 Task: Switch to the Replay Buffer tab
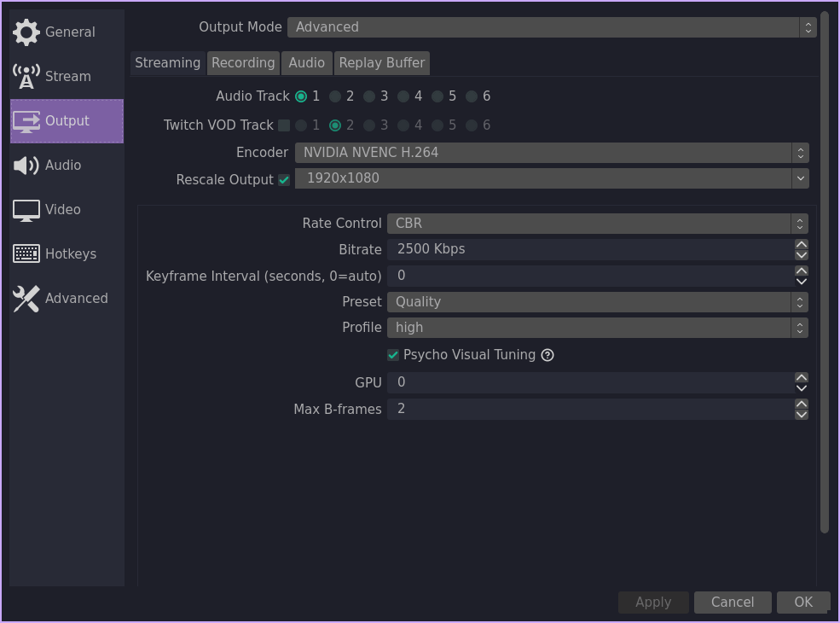coord(381,63)
